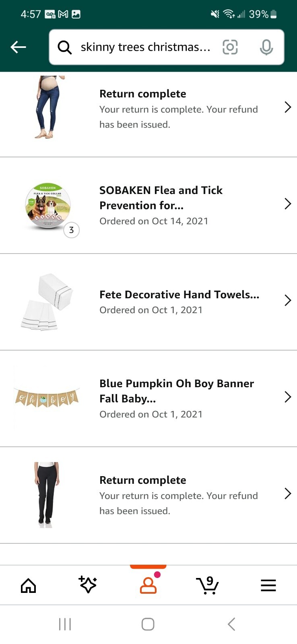Open camera lens search icon
The width and height of the screenshot is (297, 644).
[x=230, y=47]
